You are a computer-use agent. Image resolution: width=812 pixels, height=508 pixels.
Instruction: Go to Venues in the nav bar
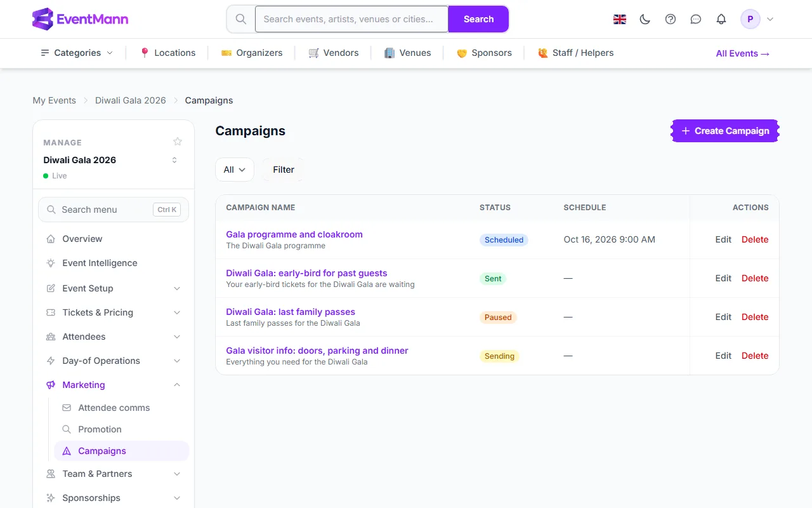tap(407, 53)
